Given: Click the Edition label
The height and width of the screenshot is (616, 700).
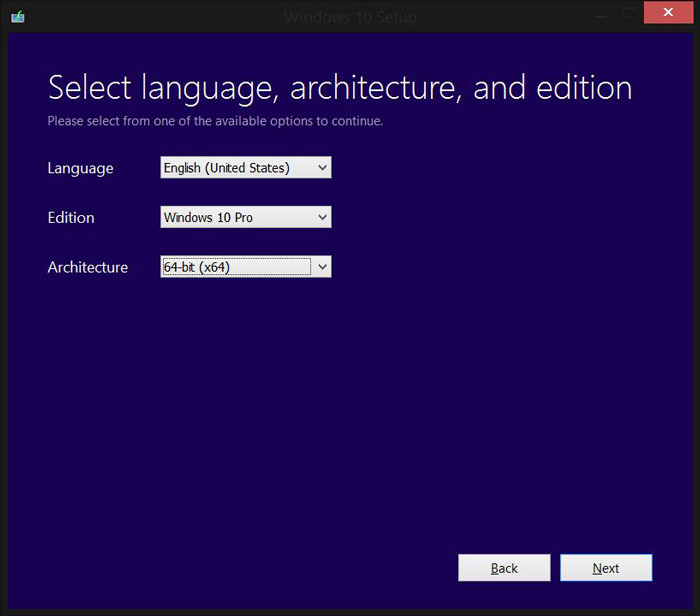Looking at the screenshot, I should 71,217.
